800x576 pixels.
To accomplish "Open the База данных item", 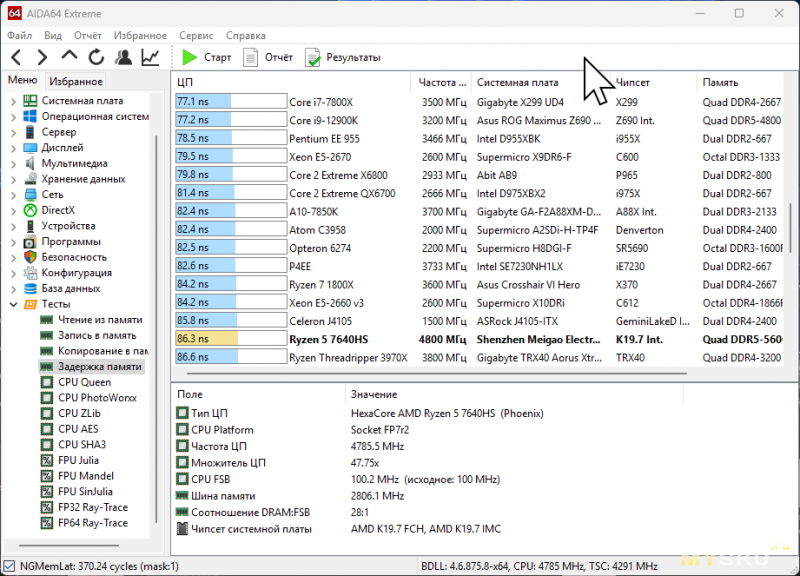I will (x=71, y=288).
